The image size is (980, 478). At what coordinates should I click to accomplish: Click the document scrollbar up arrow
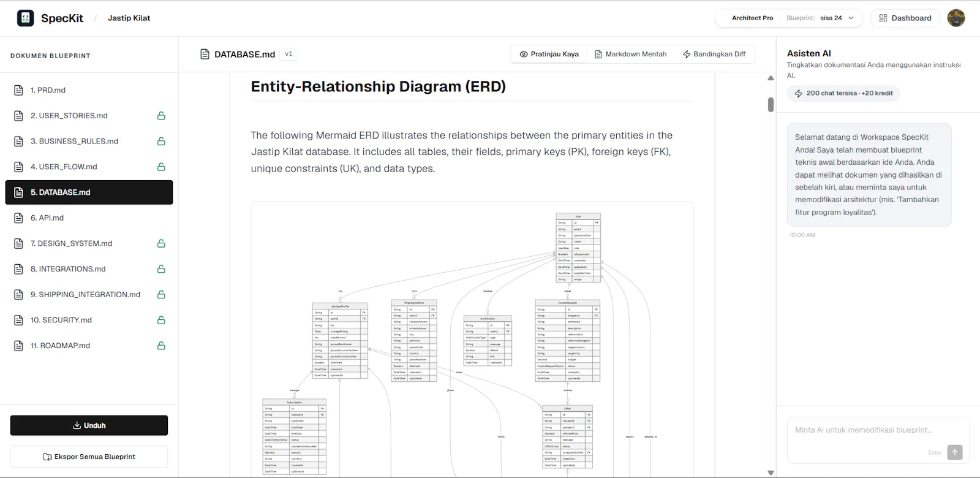(771, 78)
